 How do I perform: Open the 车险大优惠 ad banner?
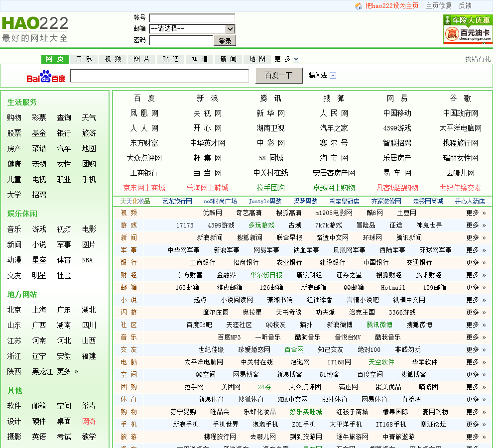pos(467,29)
